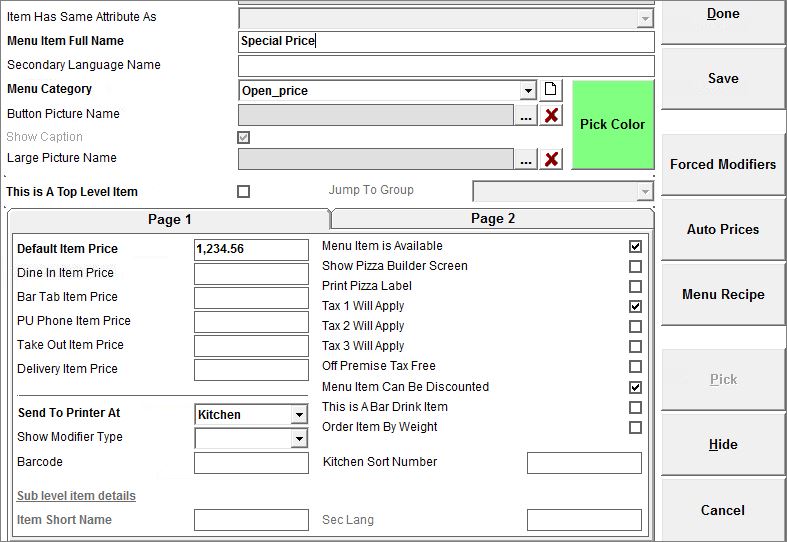
Task: Check This is A Top Level Item
Action: click(x=243, y=191)
